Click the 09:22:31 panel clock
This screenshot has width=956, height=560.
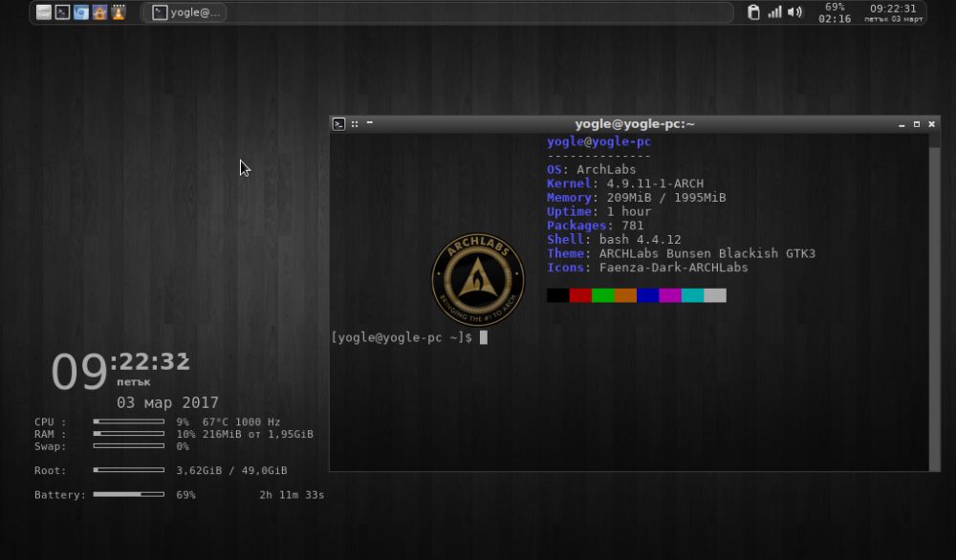coord(893,9)
